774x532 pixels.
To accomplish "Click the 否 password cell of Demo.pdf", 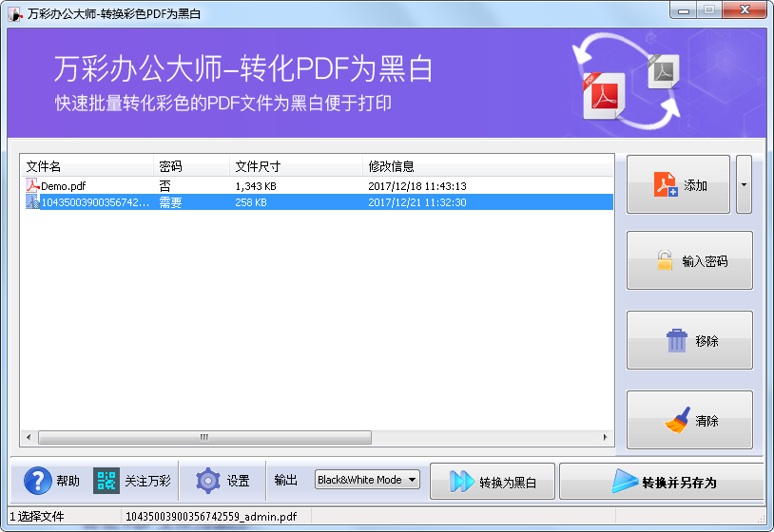I will [164, 186].
